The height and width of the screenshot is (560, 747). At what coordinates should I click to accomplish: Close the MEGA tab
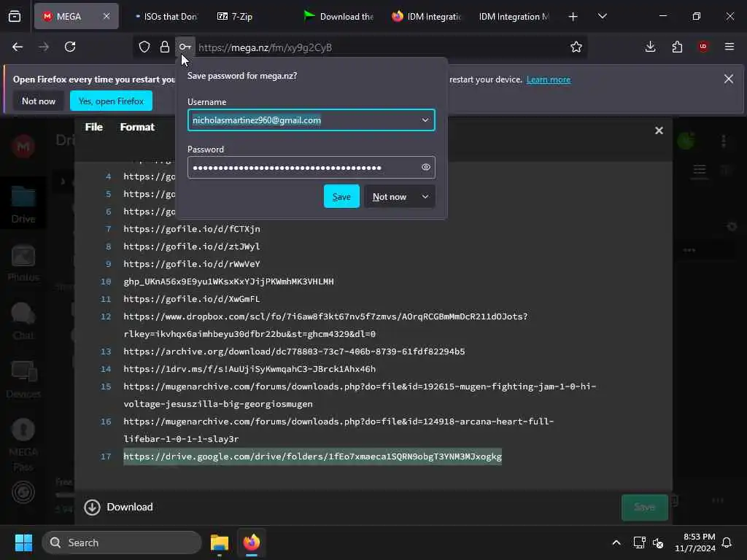pyautogui.click(x=107, y=16)
